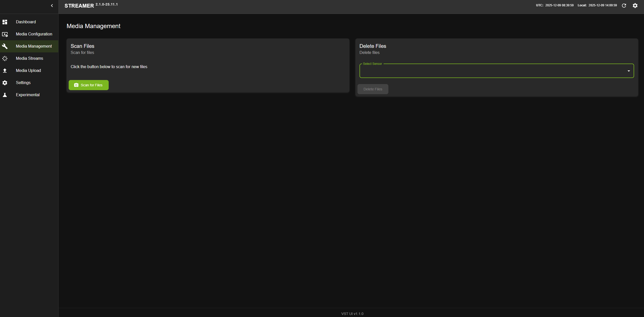
Task: Open the Experimental menu item
Action: coord(28,95)
